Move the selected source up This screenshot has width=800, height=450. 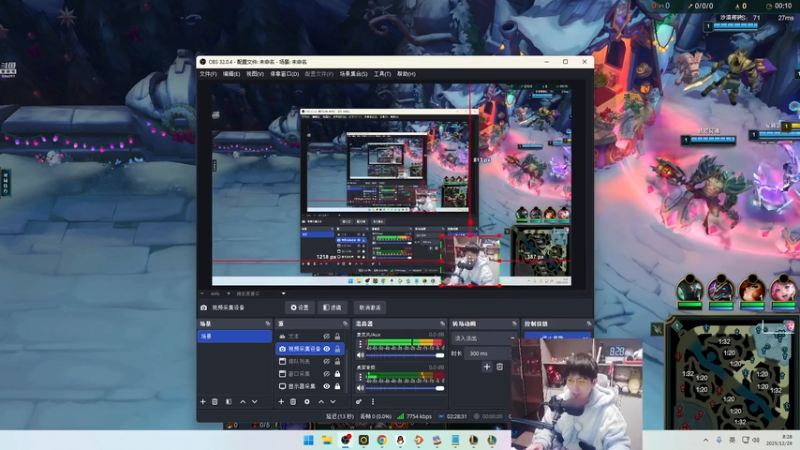pos(321,402)
